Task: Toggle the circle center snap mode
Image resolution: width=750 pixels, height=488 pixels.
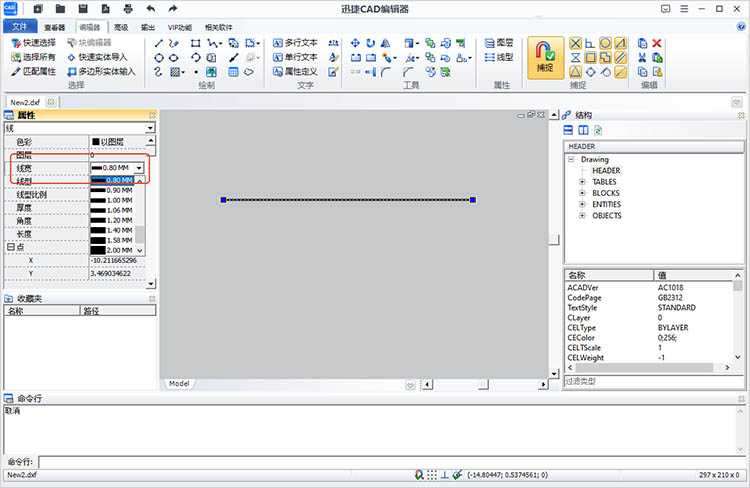Action: [605, 44]
